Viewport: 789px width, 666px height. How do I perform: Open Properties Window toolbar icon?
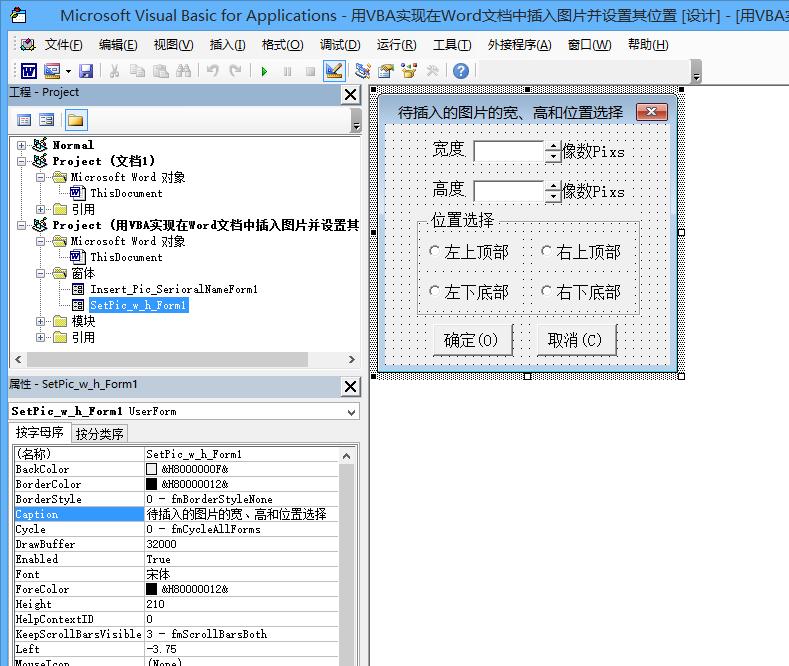tap(386, 71)
